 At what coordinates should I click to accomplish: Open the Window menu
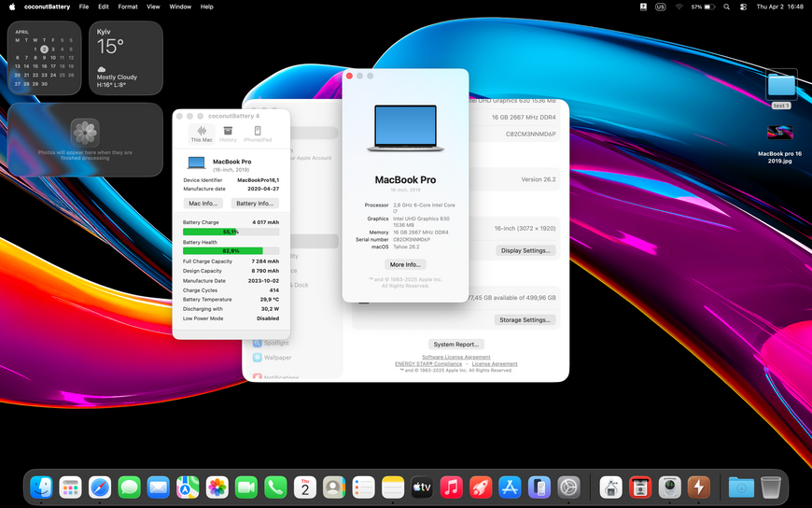pyautogui.click(x=180, y=7)
